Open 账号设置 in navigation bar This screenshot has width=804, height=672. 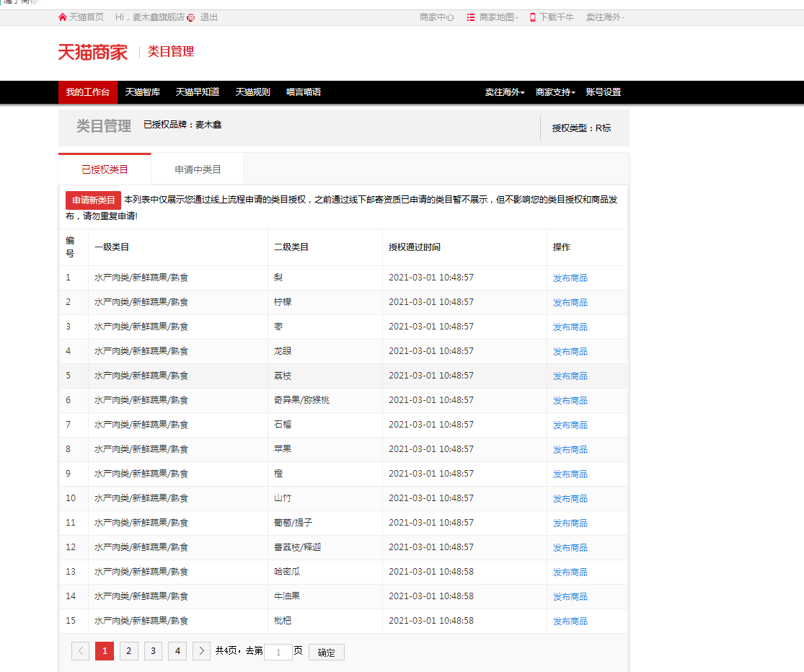(604, 92)
